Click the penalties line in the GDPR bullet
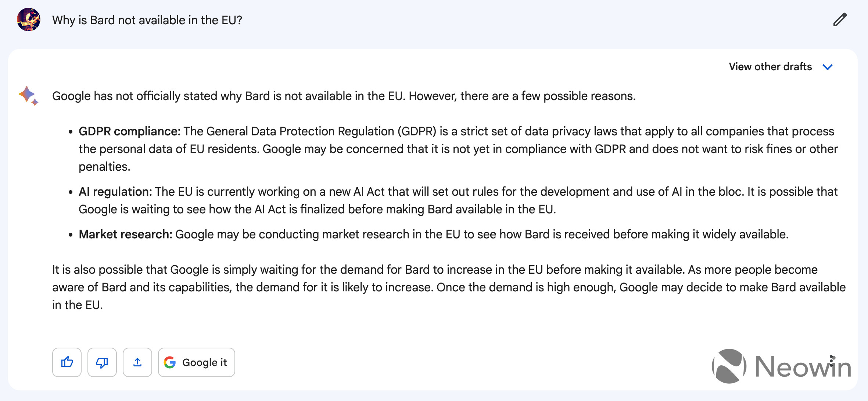Viewport: 868px width, 401px height. (104, 167)
